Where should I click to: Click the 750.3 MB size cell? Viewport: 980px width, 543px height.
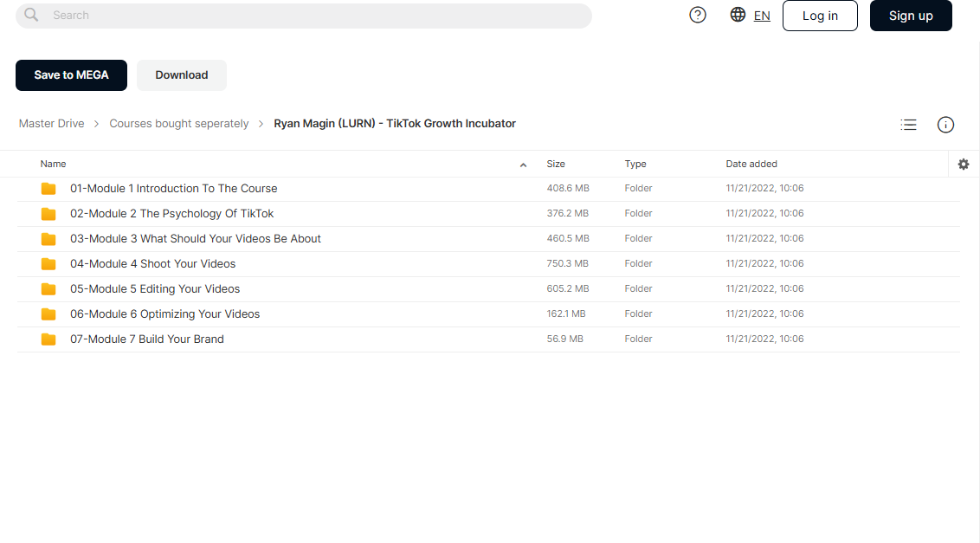pos(568,263)
